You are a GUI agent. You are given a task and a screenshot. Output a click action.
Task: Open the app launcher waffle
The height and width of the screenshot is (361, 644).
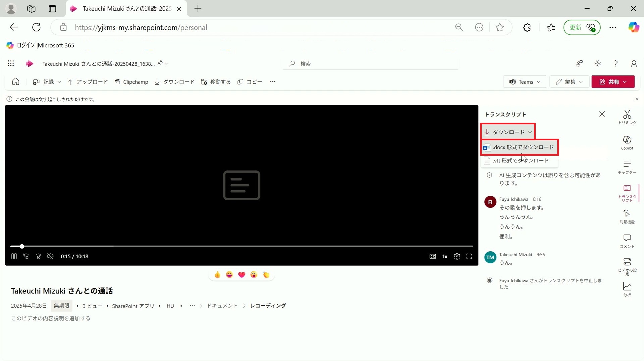(x=11, y=63)
